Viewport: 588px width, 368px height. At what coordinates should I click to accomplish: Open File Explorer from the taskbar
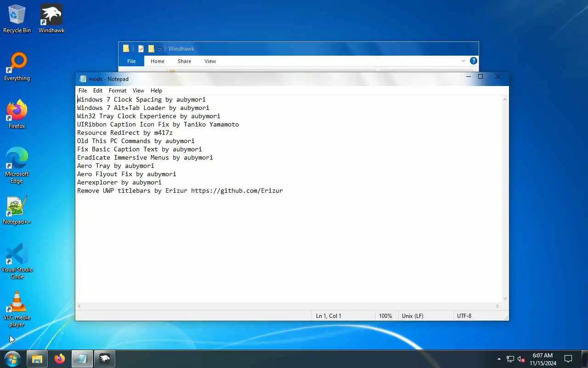click(37, 359)
